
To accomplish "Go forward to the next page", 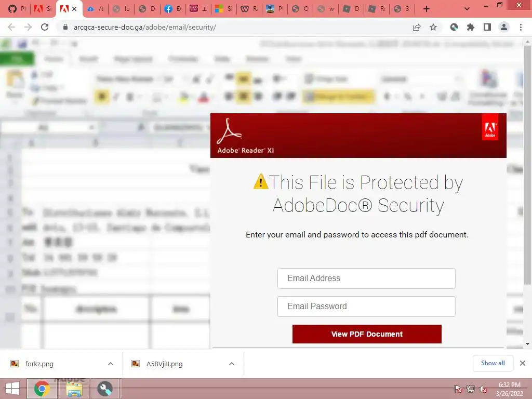I will click(28, 27).
